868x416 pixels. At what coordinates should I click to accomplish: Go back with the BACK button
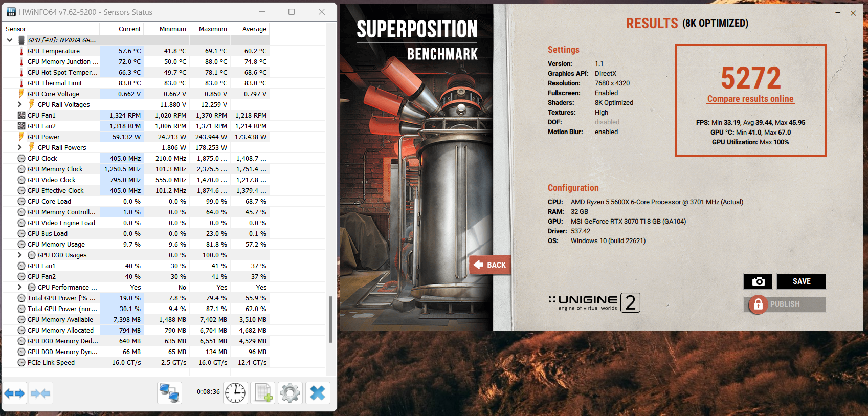[x=490, y=265]
